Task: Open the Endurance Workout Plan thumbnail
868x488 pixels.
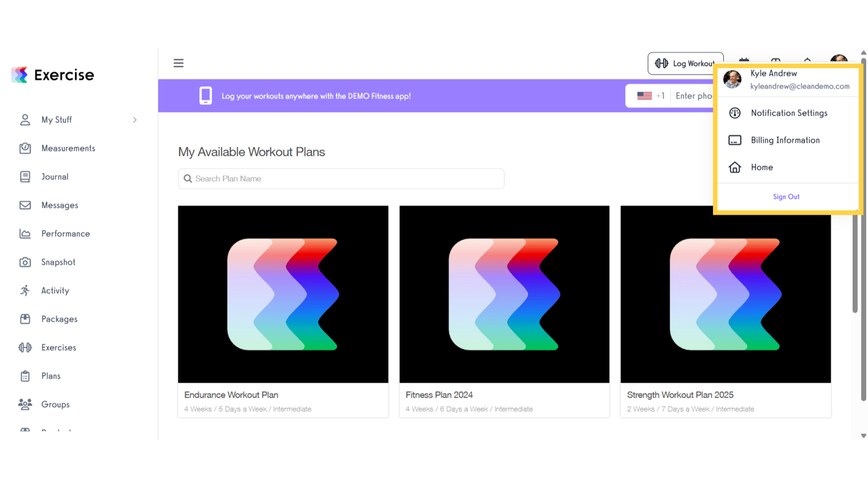Action: coord(283,294)
